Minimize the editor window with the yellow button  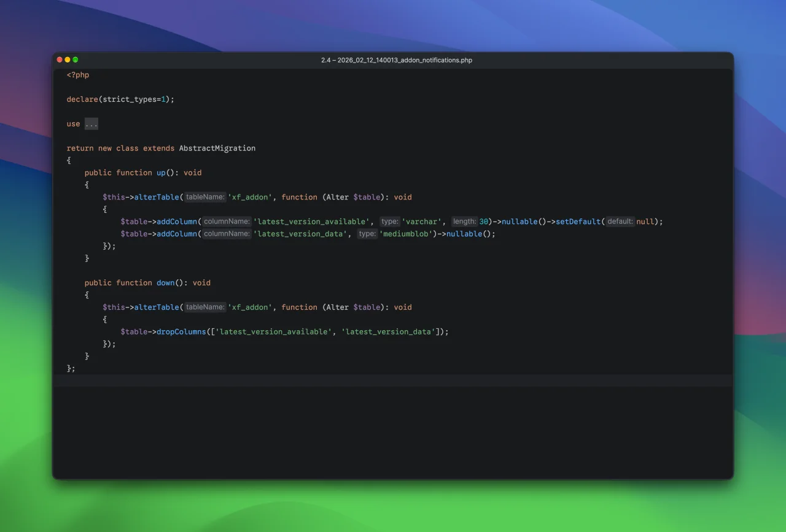click(68, 60)
